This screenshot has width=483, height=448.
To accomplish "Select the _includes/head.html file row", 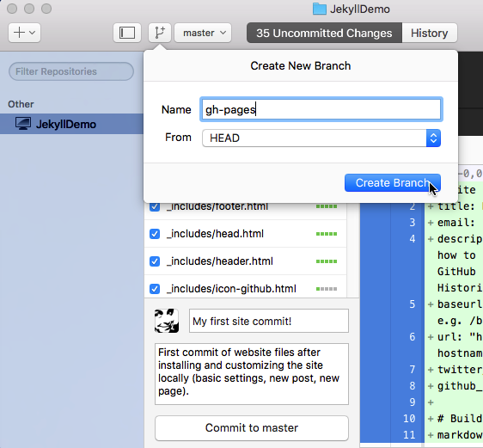I will tap(245, 234).
